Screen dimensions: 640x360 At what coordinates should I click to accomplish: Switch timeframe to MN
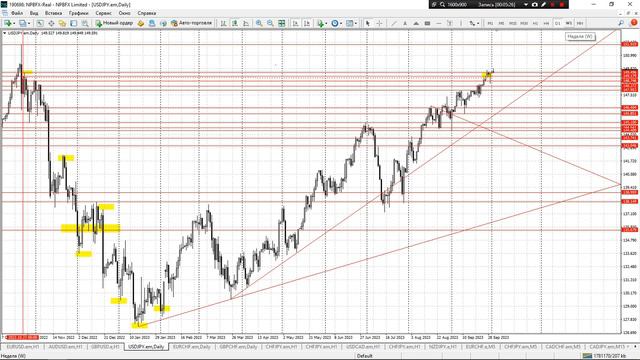[x=580, y=23]
